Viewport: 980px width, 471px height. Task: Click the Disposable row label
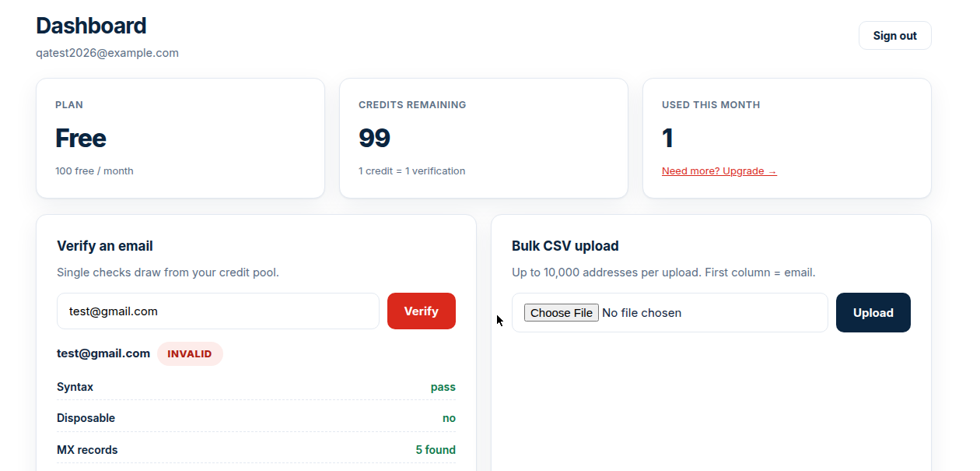tap(86, 418)
